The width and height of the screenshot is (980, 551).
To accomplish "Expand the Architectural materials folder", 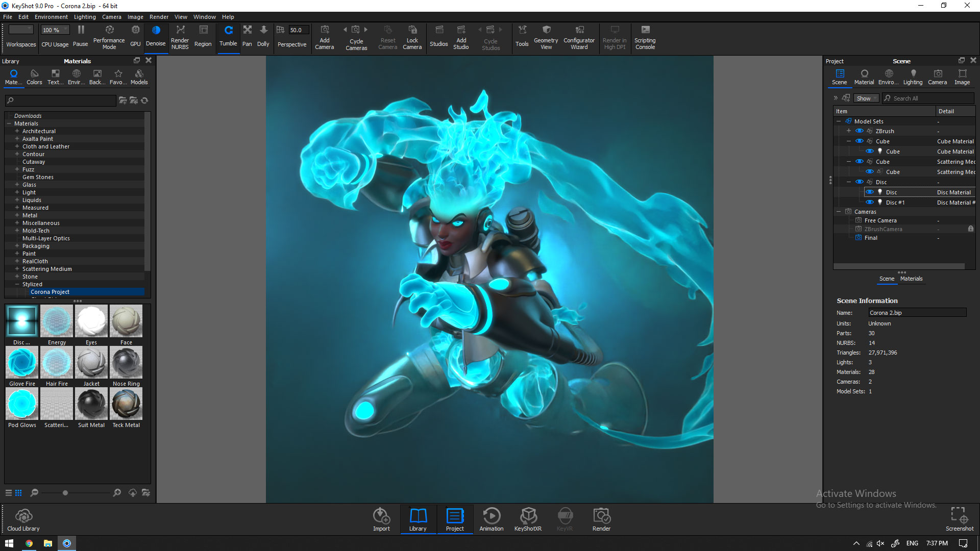I will coord(17,131).
